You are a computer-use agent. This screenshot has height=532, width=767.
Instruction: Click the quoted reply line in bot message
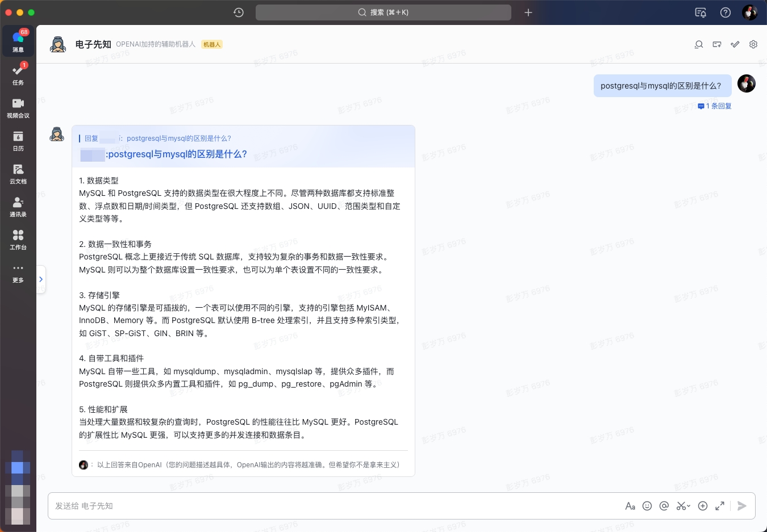[158, 139]
